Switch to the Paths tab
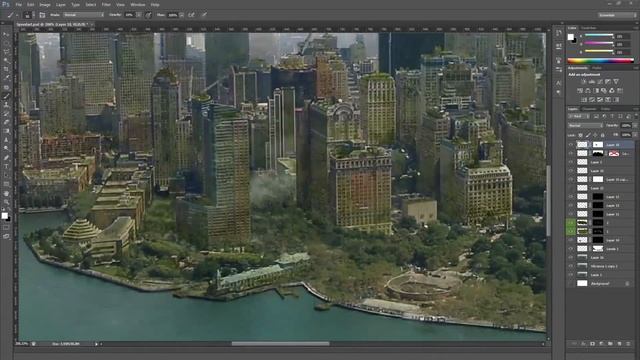The image size is (640, 360). click(605, 109)
